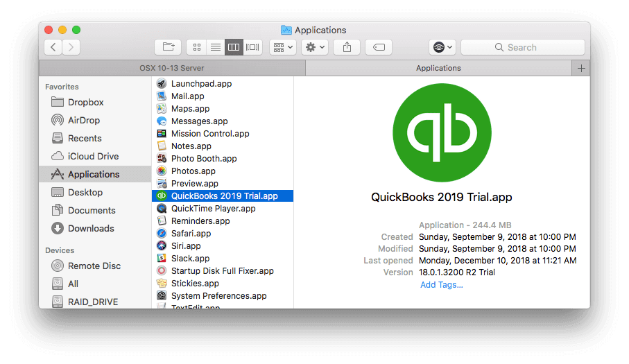The image size is (629, 364).
Task: Click the QuickTime Player.app icon
Action: tap(162, 209)
